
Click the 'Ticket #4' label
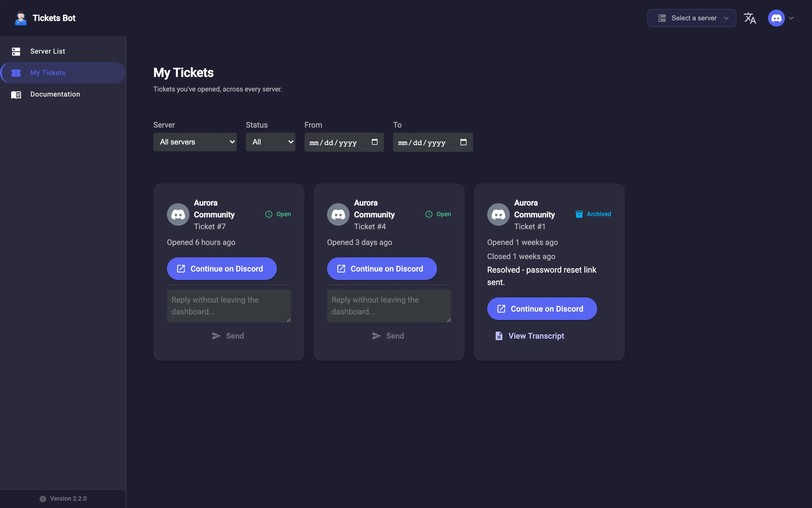pos(370,227)
